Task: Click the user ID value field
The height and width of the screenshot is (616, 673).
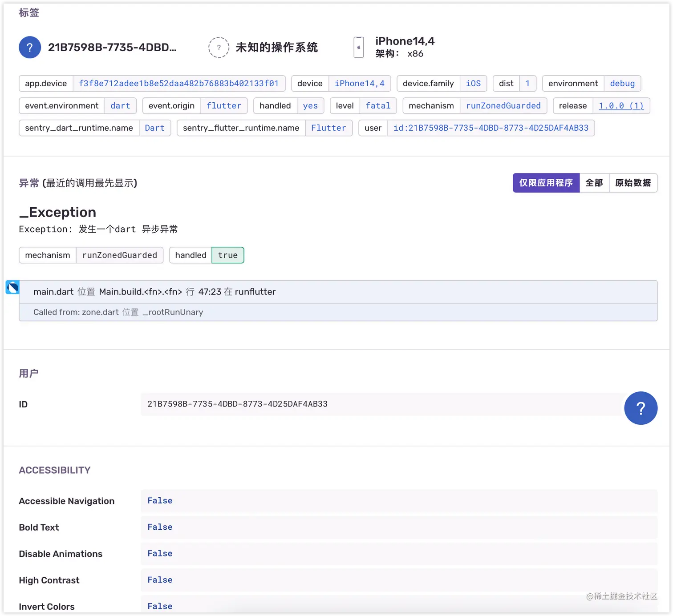Action: (x=381, y=404)
